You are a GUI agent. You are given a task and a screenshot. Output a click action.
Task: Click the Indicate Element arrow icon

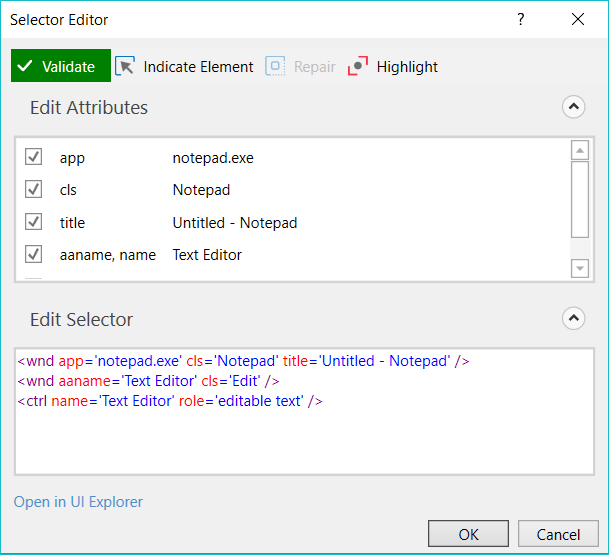tap(125, 66)
